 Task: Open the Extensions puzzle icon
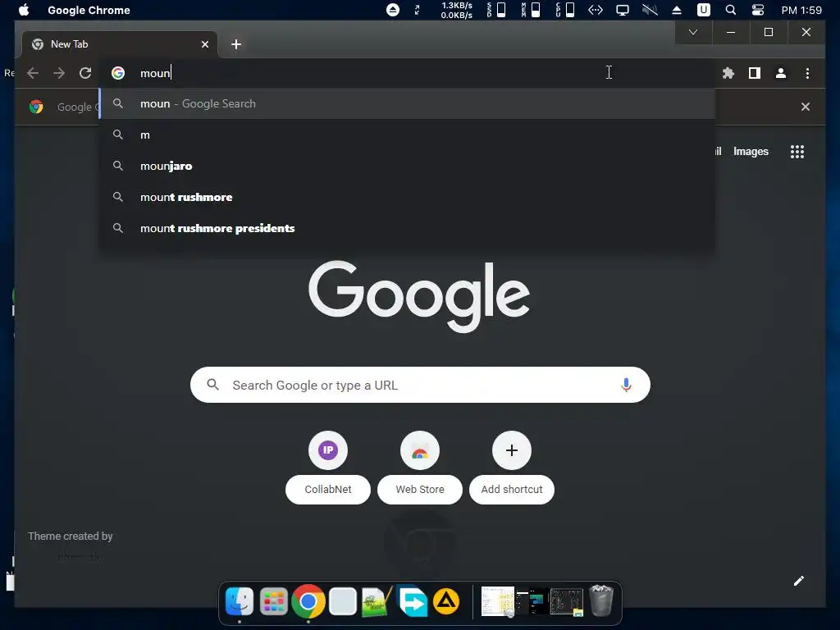(x=728, y=73)
